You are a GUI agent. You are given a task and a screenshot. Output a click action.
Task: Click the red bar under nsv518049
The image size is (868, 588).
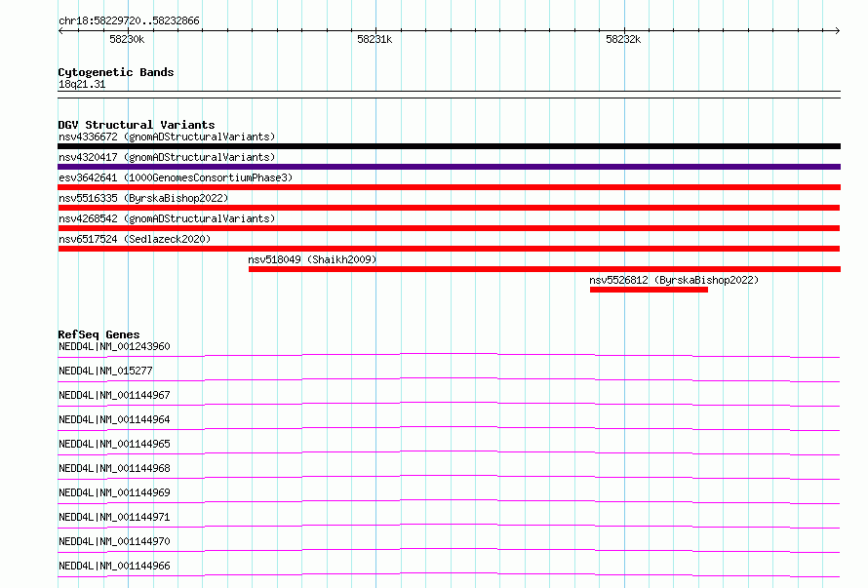pyautogui.click(x=545, y=269)
